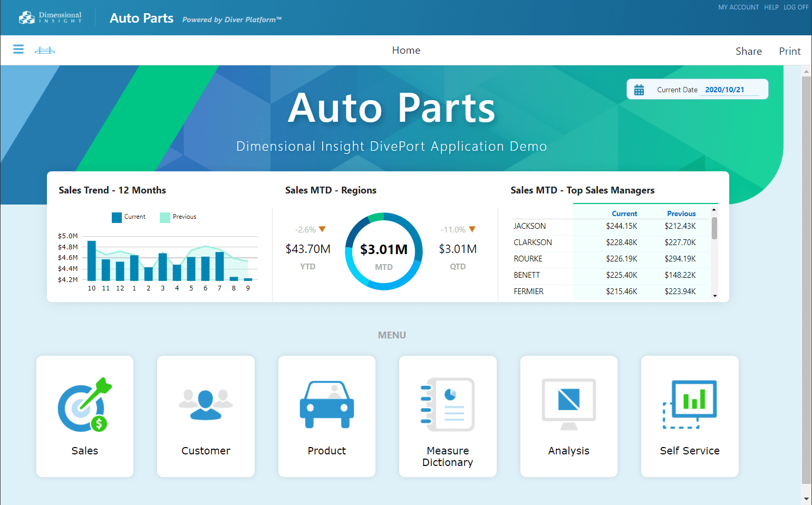This screenshot has height=505, width=812.
Task: Select the BENETT row name
Action: pos(527,275)
